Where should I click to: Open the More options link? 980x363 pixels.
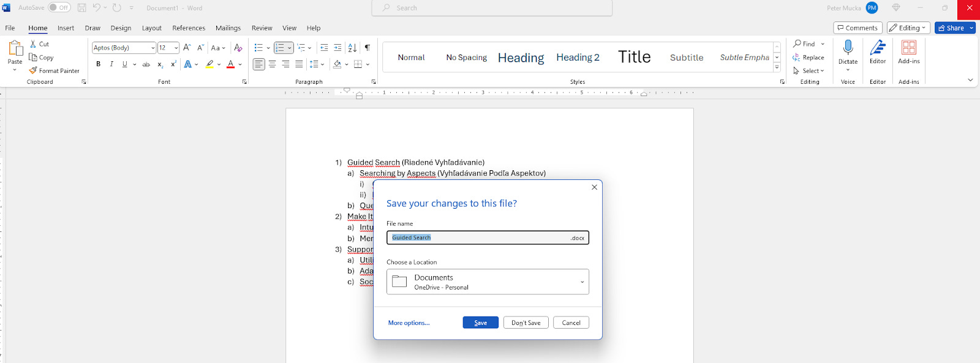pyautogui.click(x=409, y=323)
